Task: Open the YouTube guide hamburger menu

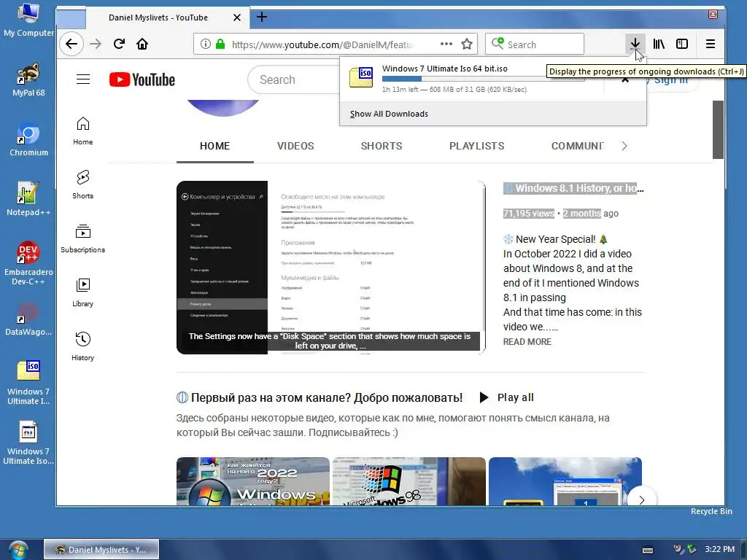Action: [83, 79]
